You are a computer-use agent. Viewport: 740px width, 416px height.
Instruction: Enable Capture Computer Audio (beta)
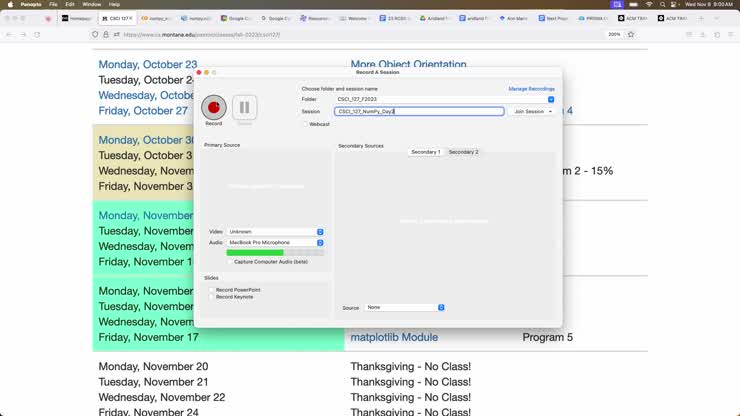tap(229, 261)
